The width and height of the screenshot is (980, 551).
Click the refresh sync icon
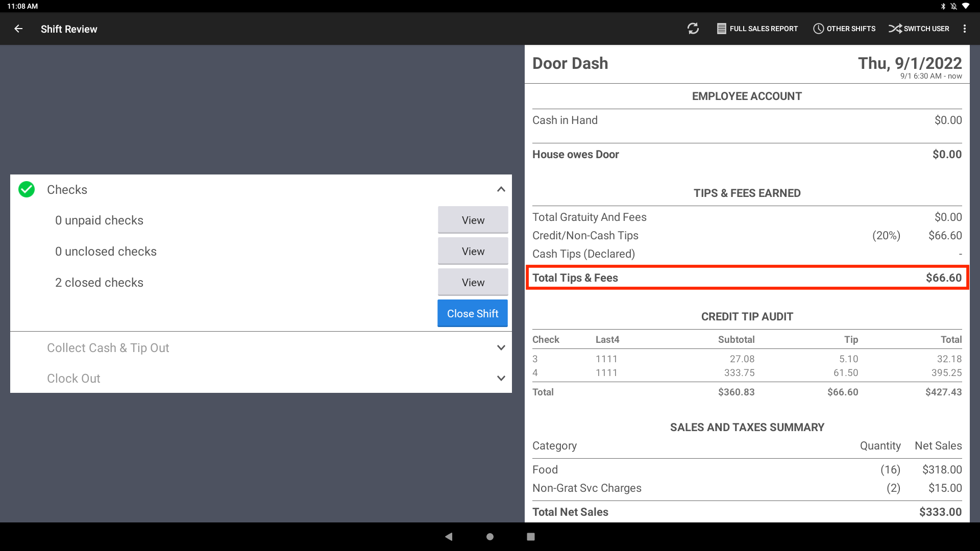[x=693, y=29]
